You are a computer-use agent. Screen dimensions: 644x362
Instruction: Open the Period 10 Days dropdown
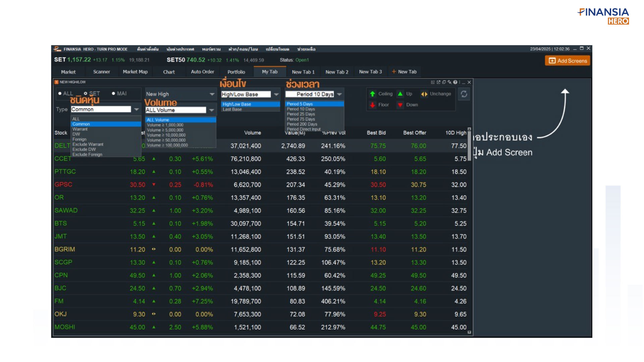(x=339, y=94)
